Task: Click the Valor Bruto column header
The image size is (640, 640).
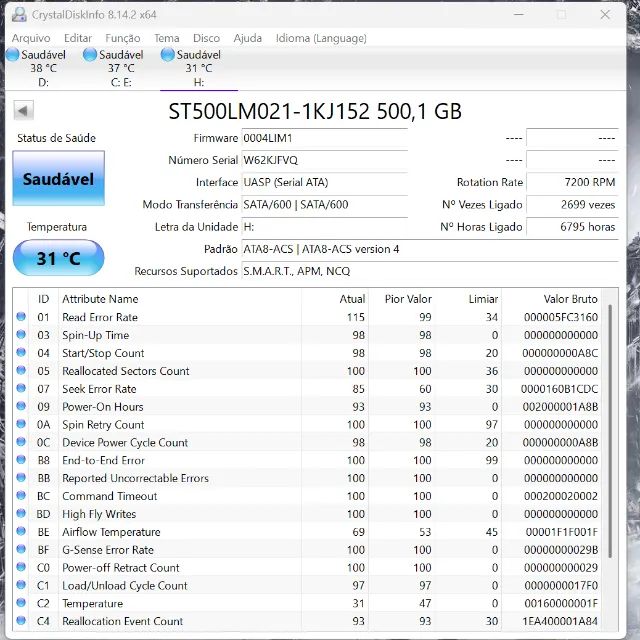Action: 551,299
